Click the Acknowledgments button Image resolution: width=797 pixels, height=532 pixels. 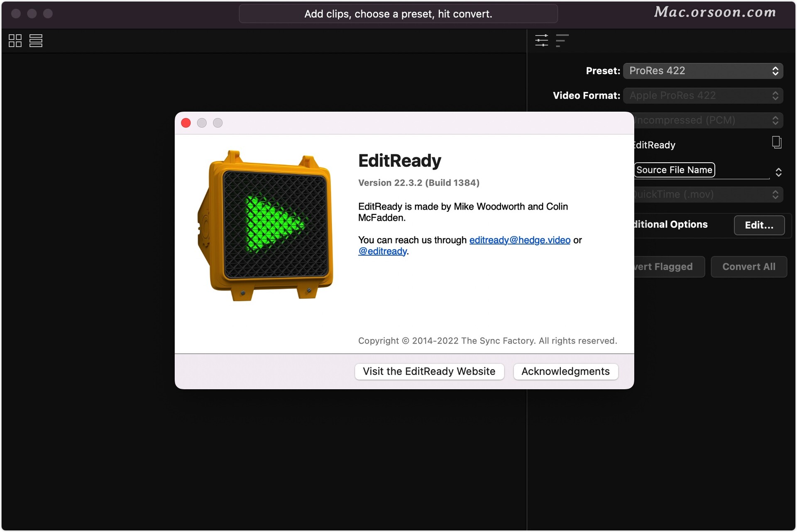[x=565, y=371]
